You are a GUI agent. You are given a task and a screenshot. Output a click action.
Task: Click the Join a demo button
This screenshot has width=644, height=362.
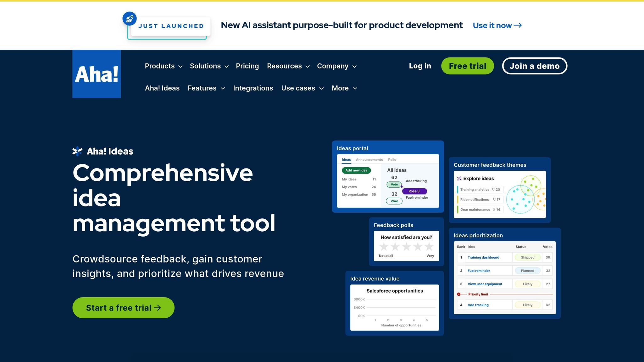[x=534, y=66]
